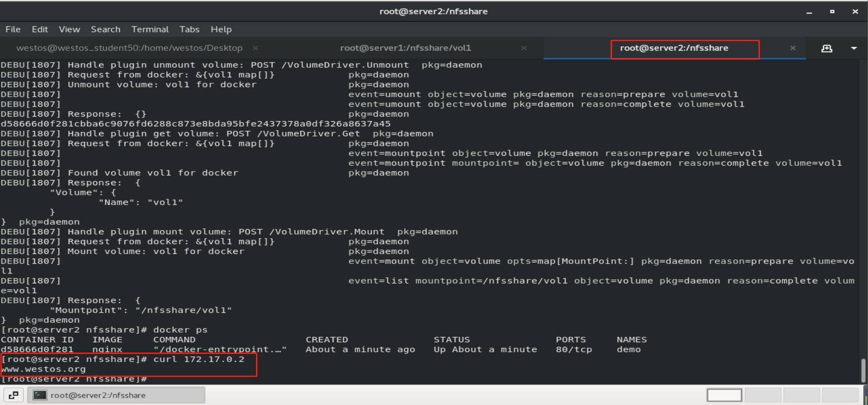
Task: Click the '"Name": "vol1"' line
Action: click(141, 202)
